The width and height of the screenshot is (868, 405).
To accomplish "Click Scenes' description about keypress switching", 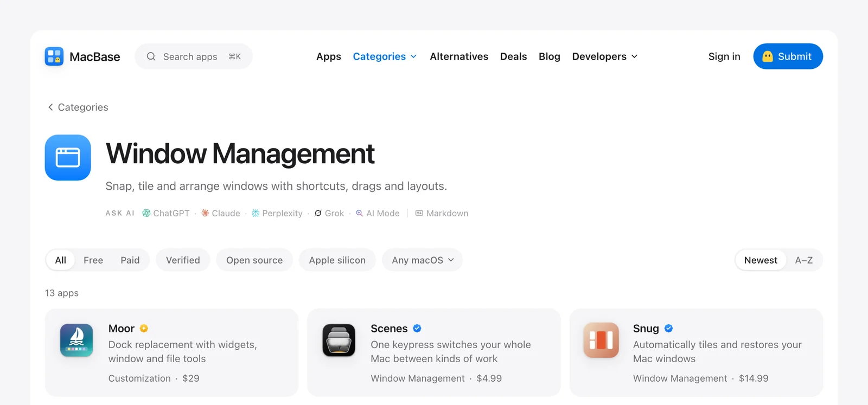I will point(451,351).
